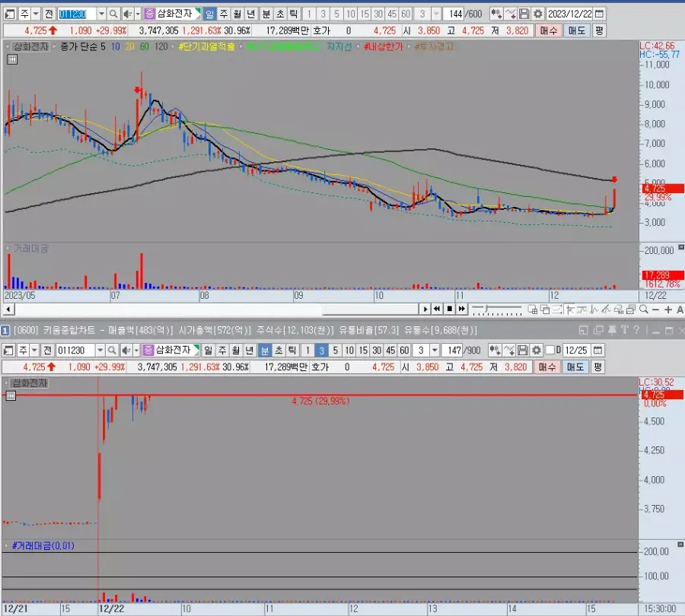Viewport: 685px width, 616px height.
Task: Click 매수 buy button in lower chart
Action: (547, 367)
